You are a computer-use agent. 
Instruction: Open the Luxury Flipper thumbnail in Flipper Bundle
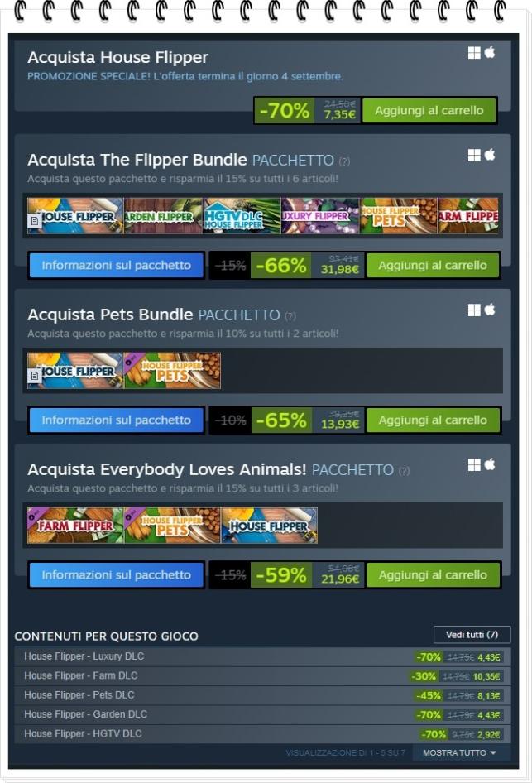(320, 216)
